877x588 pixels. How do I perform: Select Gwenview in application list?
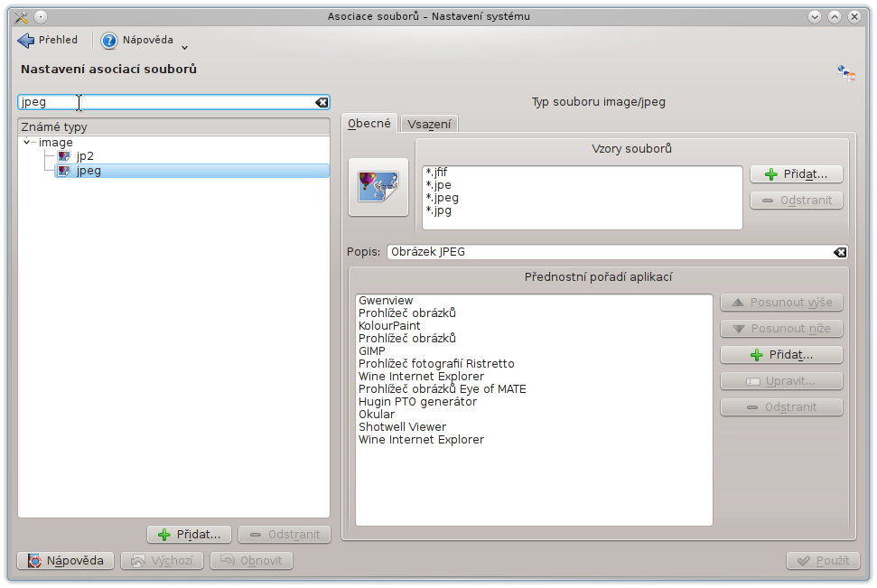(x=386, y=301)
